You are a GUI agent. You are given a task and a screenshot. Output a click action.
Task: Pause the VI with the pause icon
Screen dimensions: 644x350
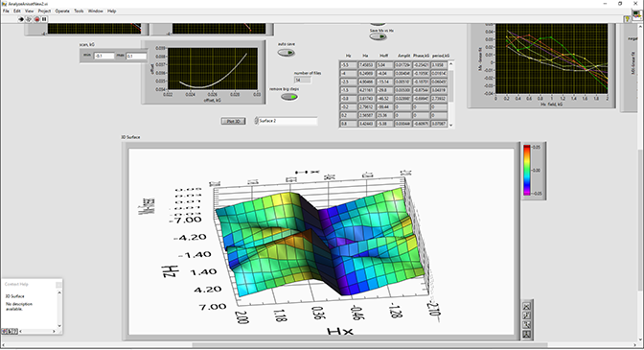point(44,19)
